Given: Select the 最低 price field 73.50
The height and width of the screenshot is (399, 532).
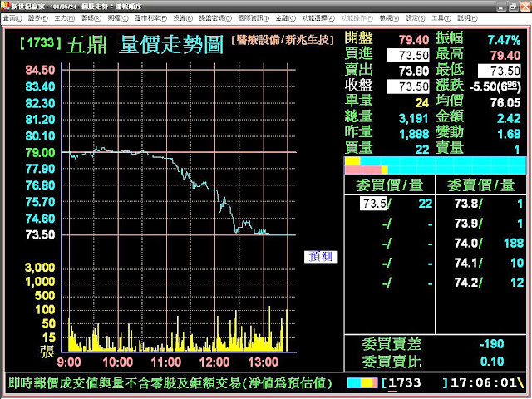Looking at the screenshot, I should (500, 71).
